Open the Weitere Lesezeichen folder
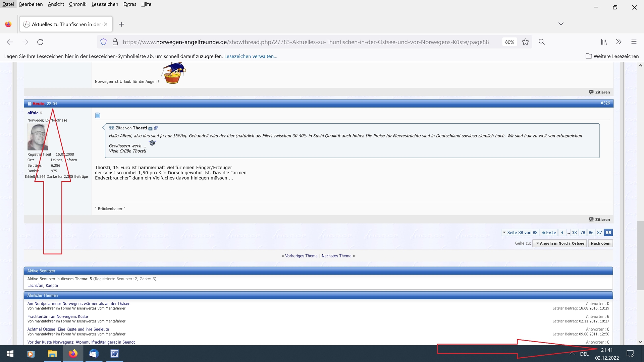The height and width of the screenshot is (362, 644). [x=612, y=56]
